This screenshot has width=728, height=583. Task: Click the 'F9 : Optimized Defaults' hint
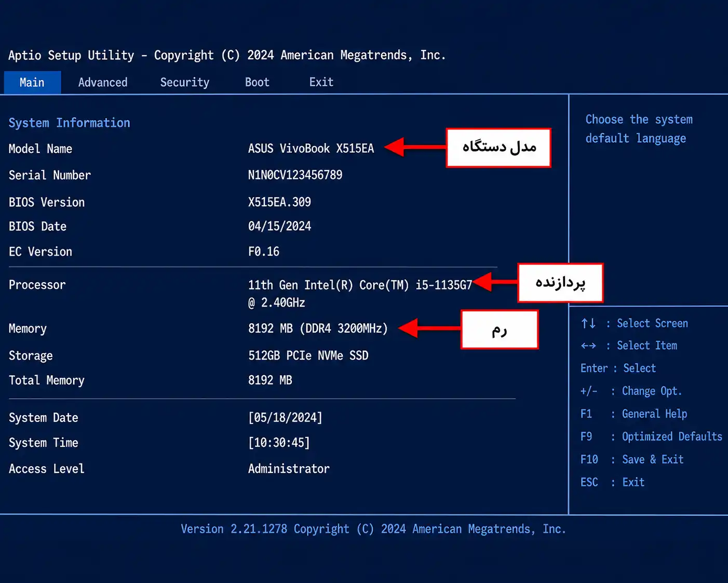pos(651,436)
